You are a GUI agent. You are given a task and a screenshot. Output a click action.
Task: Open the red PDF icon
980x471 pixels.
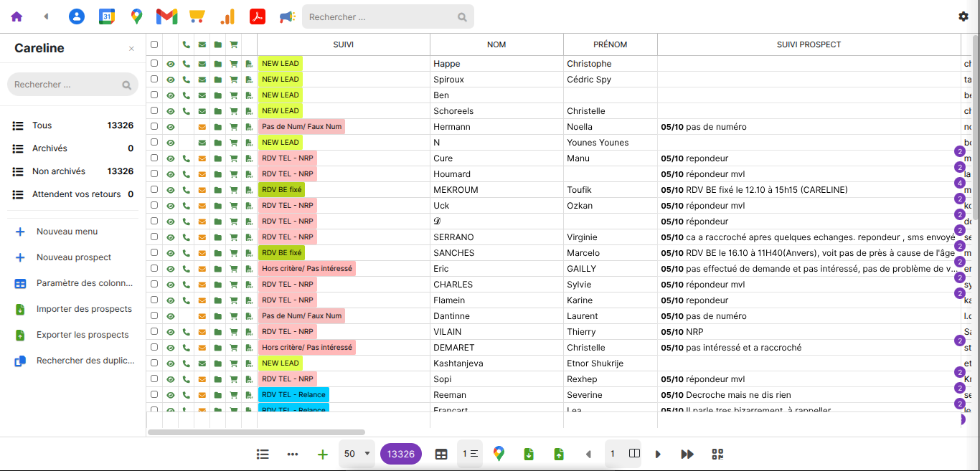(258, 16)
